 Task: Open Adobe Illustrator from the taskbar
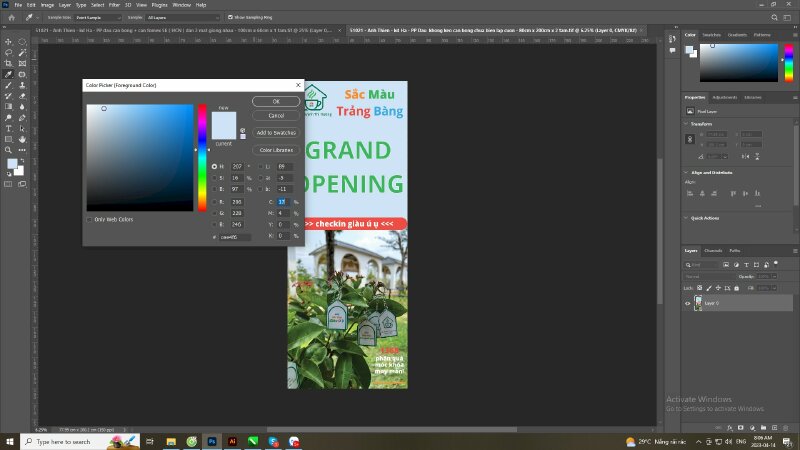point(233,441)
